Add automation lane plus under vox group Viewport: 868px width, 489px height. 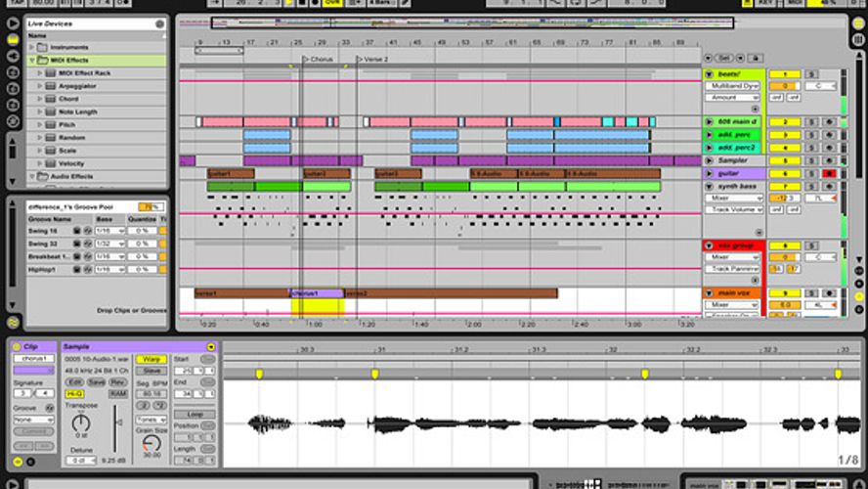coord(755,281)
